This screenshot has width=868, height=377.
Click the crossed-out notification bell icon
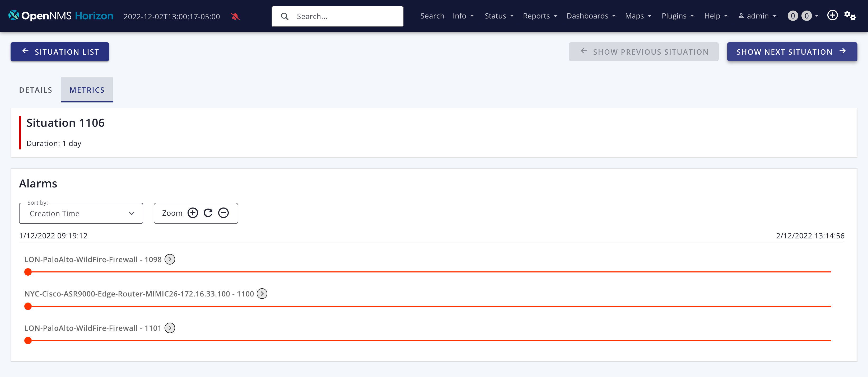pos(235,16)
